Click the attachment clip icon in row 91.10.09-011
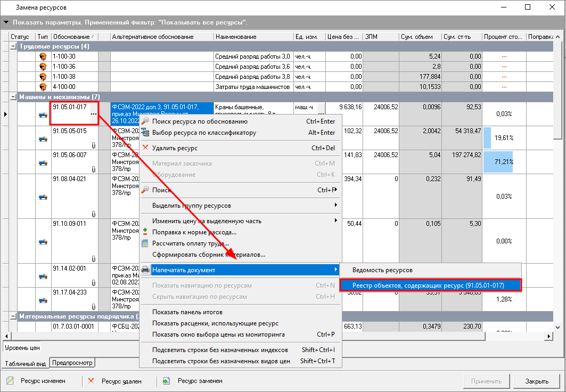 pyautogui.click(x=94, y=259)
